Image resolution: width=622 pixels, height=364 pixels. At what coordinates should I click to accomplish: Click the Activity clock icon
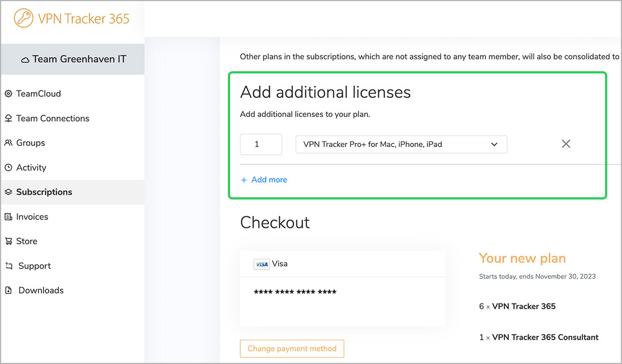[x=8, y=167]
